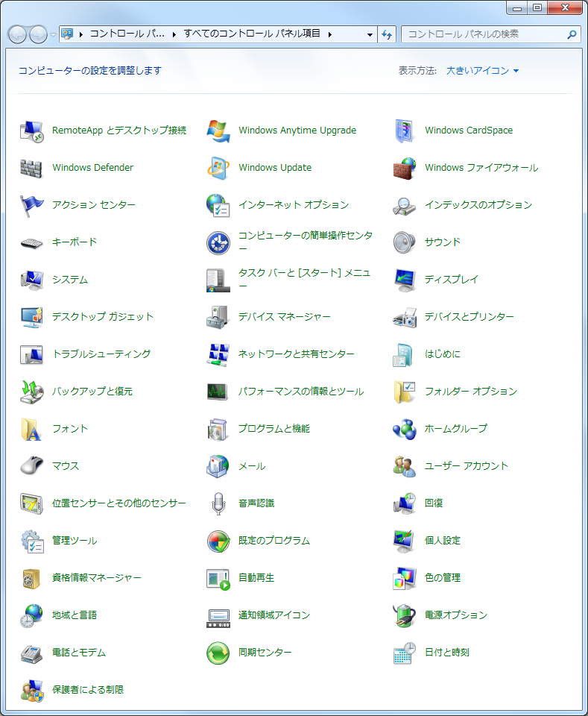
Task: Open the address bar history dropdown arrow
Action: pyautogui.click(x=370, y=34)
